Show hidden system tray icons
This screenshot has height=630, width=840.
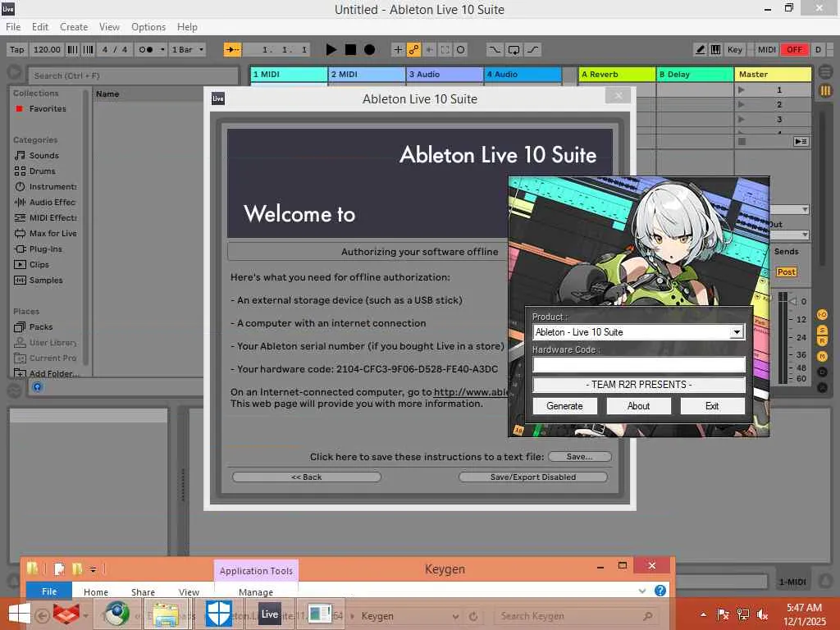[x=703, y=614]
